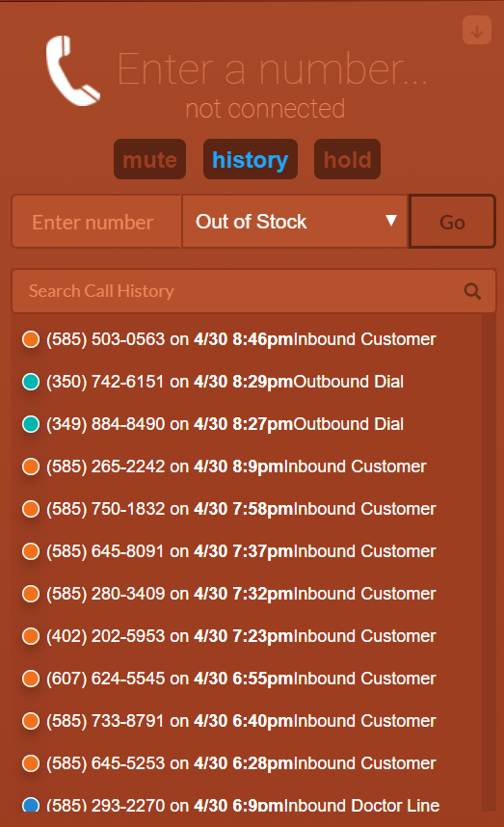This screenshot has width=504, height=827.
Task: Click the down-arrow collapse icon at top right
Action: pos(477,31)
